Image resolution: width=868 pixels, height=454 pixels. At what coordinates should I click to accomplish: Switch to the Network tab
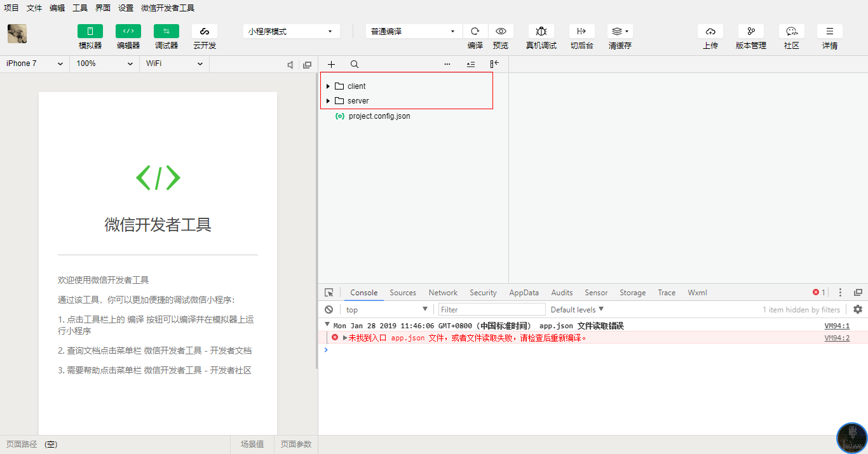tap(443, 293)
